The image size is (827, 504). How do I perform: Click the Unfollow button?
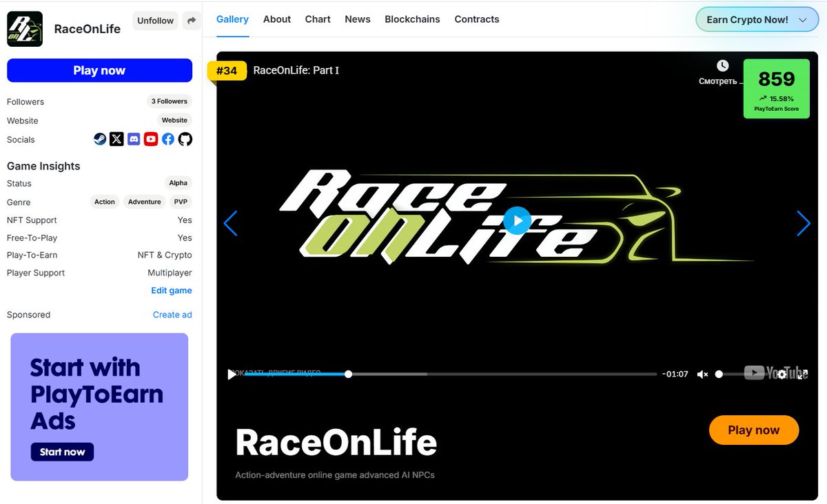[155, 21]
